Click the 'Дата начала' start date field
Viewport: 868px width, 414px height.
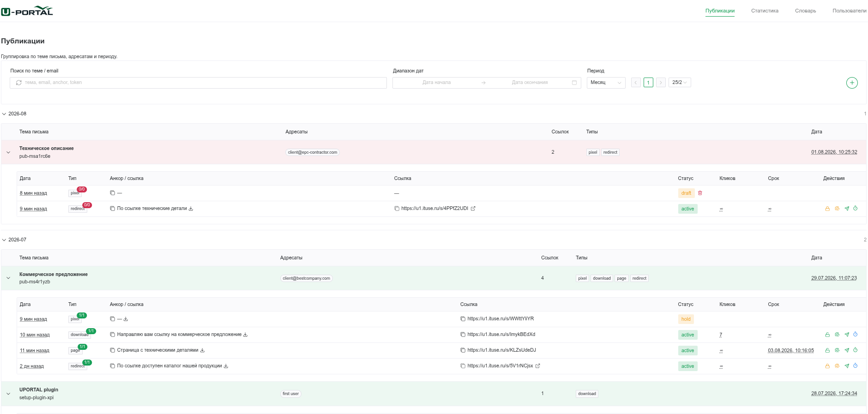(436, 83)
